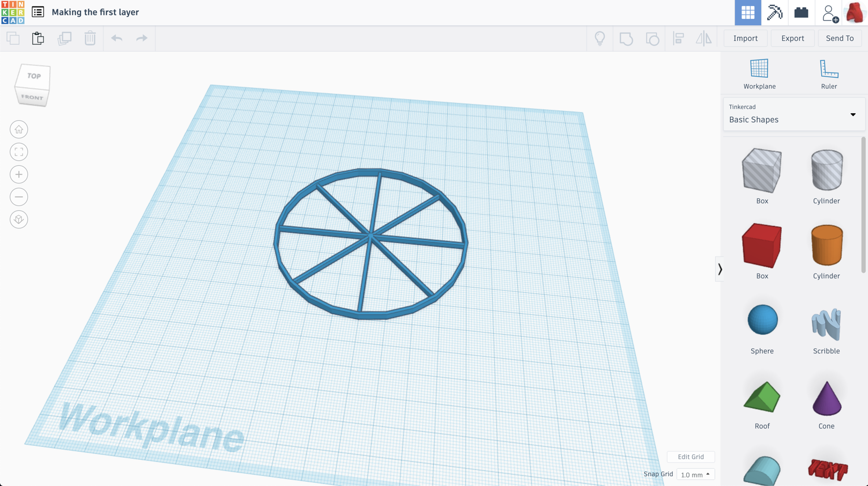Click the Send To button

(840, 38)
